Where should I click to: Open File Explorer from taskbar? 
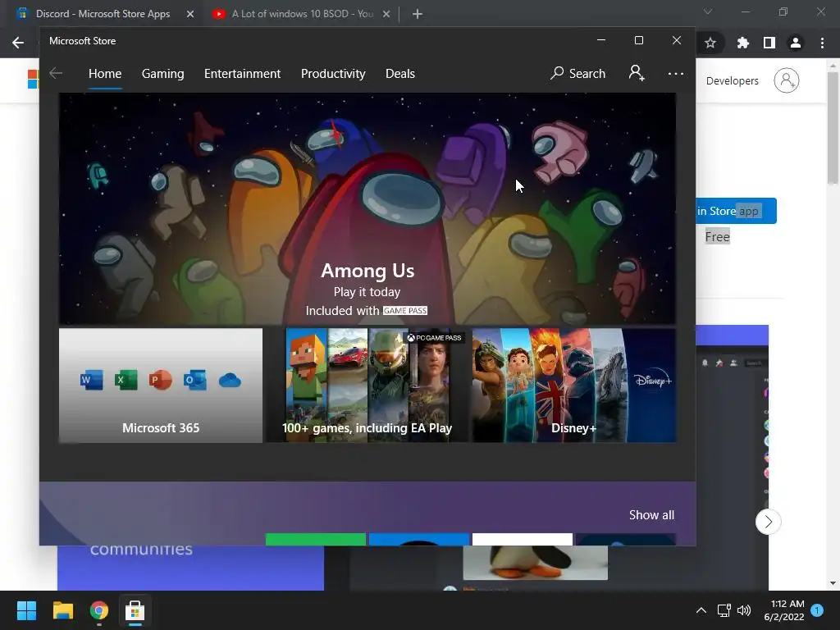(x=62, y=610)
